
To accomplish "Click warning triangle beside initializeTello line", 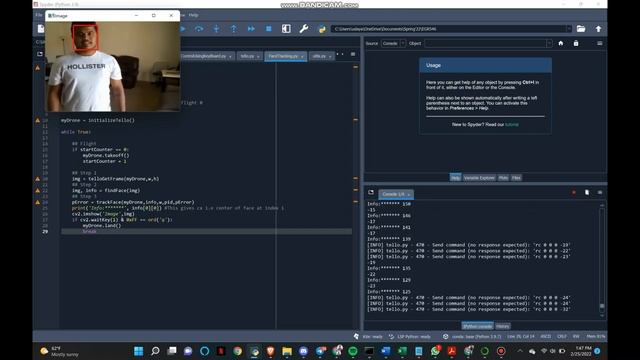I will click(x=38, y=120).
